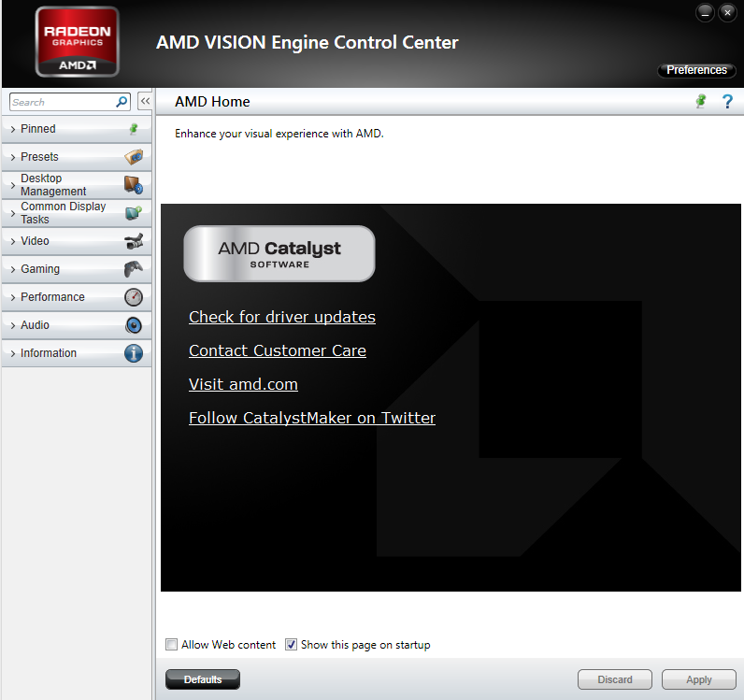Pin AMD Home page with green pin
The height and width of the screenshot is (700, 744).
pyautogui.click(x=701, y=101)
